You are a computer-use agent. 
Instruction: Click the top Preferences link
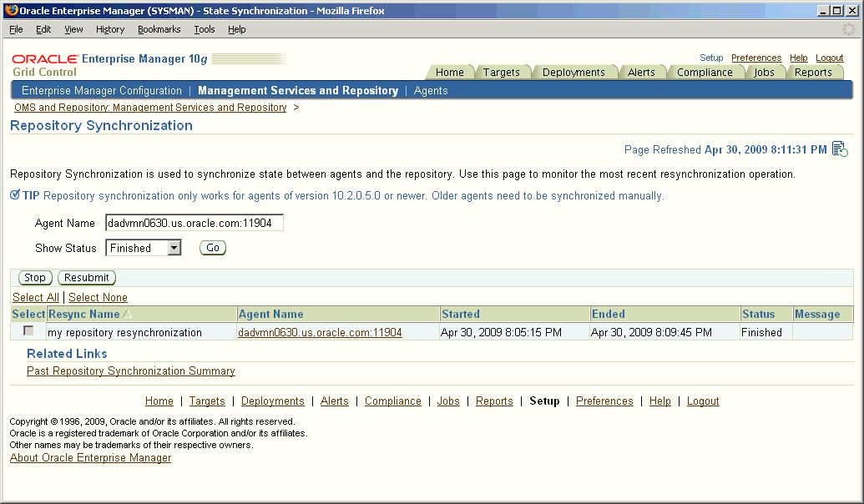pyautogui.click(x=756, y=58)
